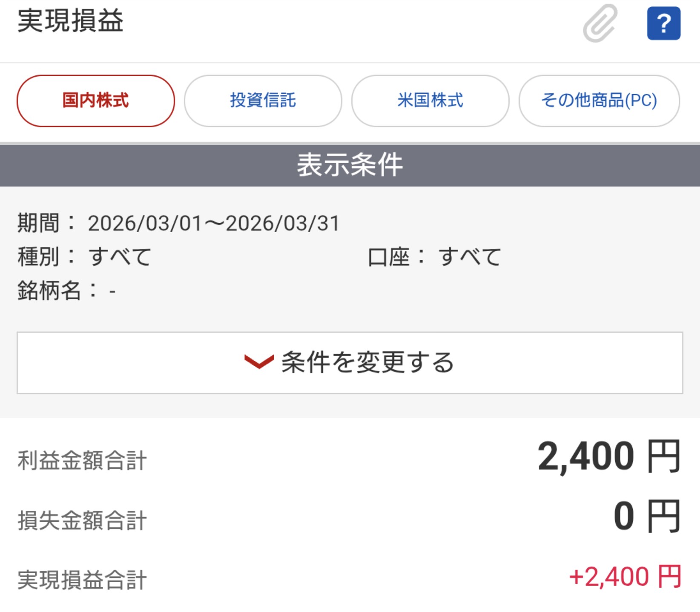Click the red +2,400 円 total value
Viewport: 700px width, 612px height.
(x=625, y=577)
